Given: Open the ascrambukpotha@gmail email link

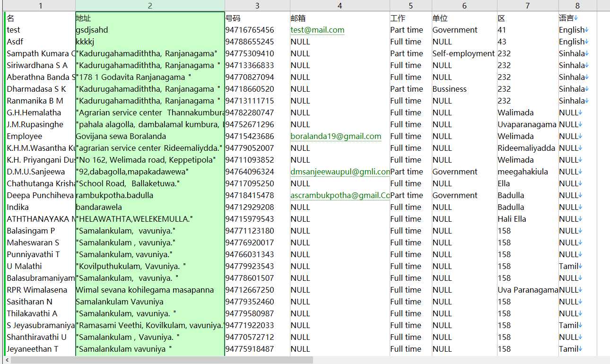Looking at the screenshot, I should pyautogui.click(x=340, y=195).
